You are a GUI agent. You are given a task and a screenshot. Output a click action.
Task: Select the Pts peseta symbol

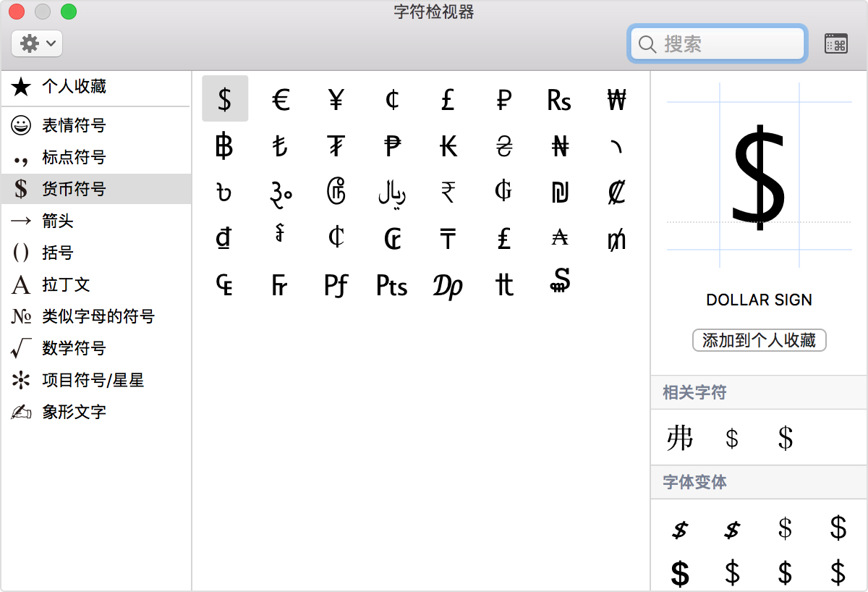tap(392, 285)
